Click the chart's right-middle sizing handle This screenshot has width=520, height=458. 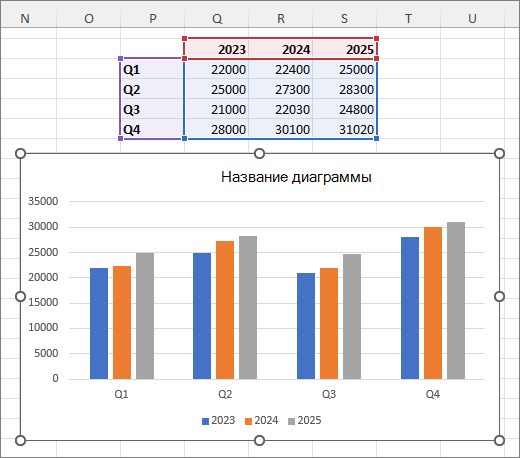(x=499, y=296)
